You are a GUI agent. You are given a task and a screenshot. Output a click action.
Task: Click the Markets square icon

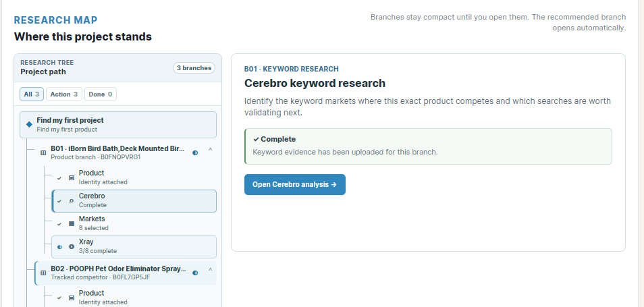pos(72,224)
